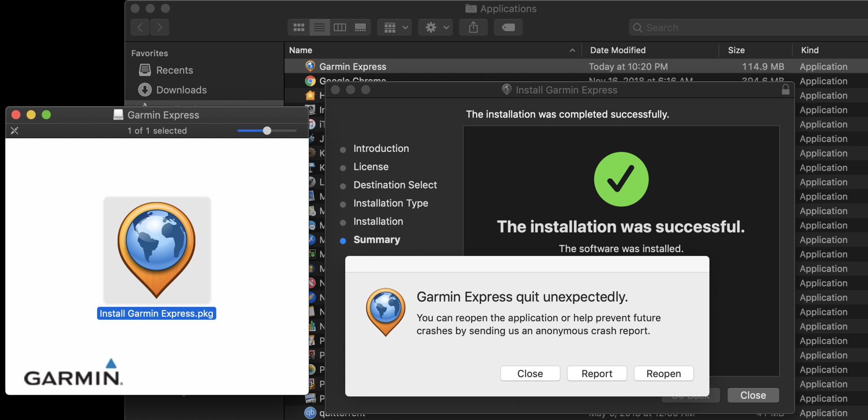Image resolution: width=868 pixels, height=420 pixels.
Task: Click Google Chrome icon in Applications list
Action: click(310, 81)
